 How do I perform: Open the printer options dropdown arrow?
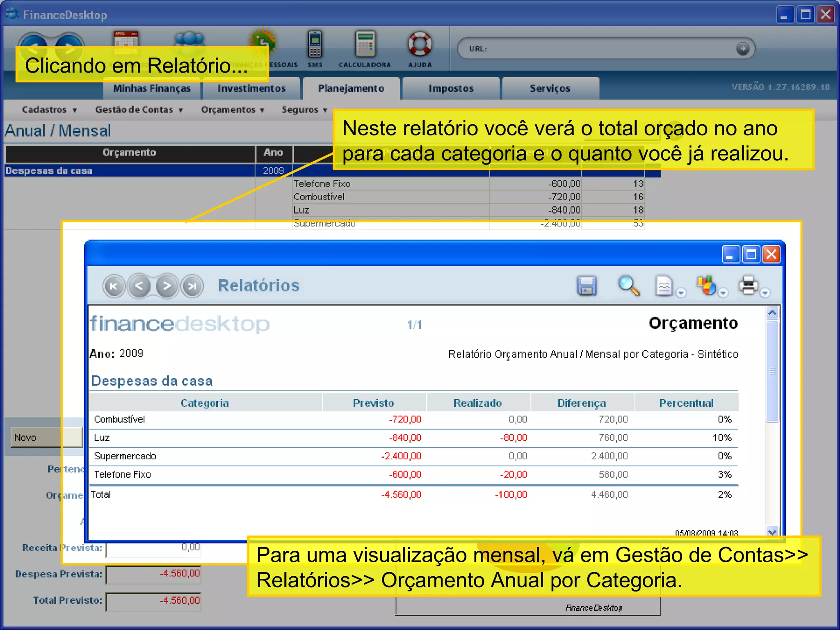point(765,293)
